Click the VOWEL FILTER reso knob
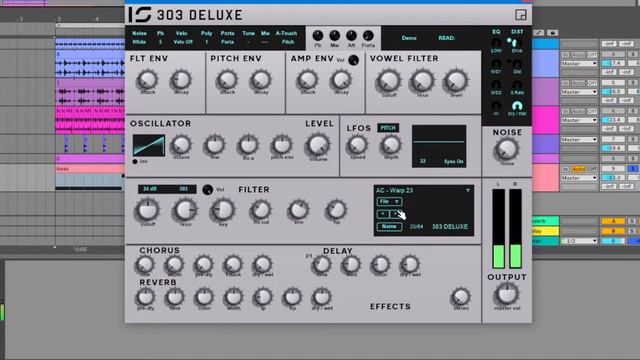640x360 pixels. point(422,81)
